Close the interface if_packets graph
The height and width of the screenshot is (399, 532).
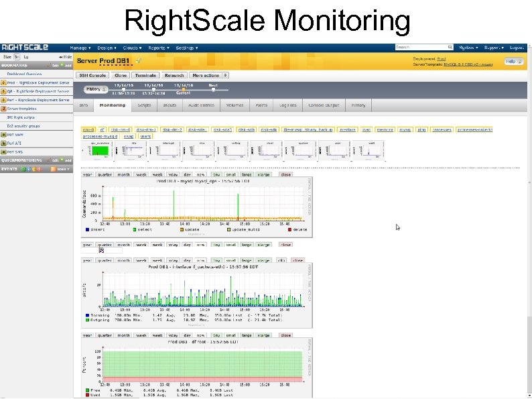(297, 260)
